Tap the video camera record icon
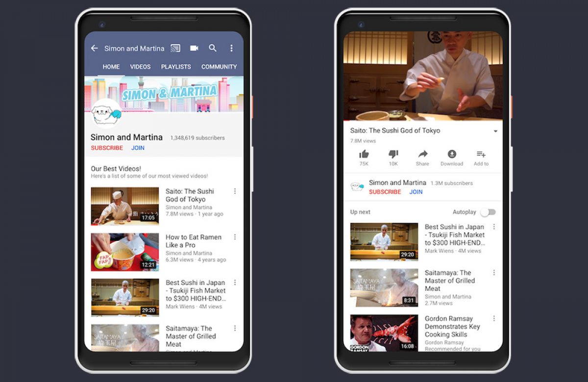The image size is (588, 382). [x=194, y=48]
